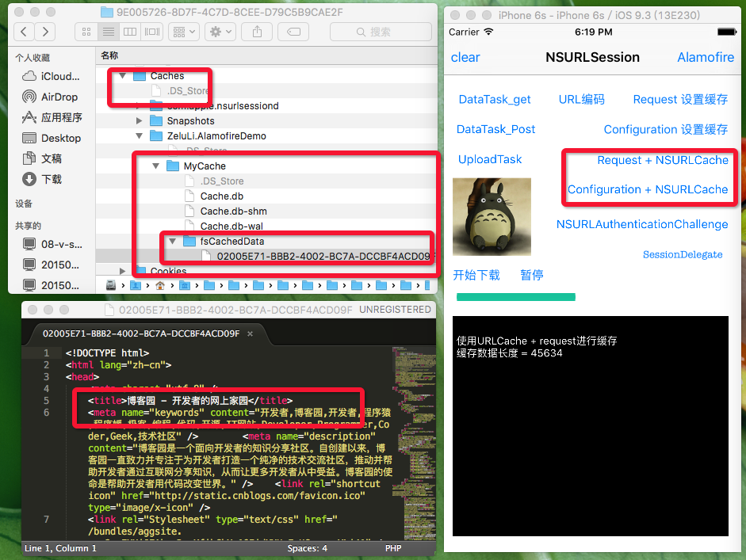Click the Finder forward navigation arrow
Image resolution: width=746 pixels, height=560 pixels.
pos(45,32)
